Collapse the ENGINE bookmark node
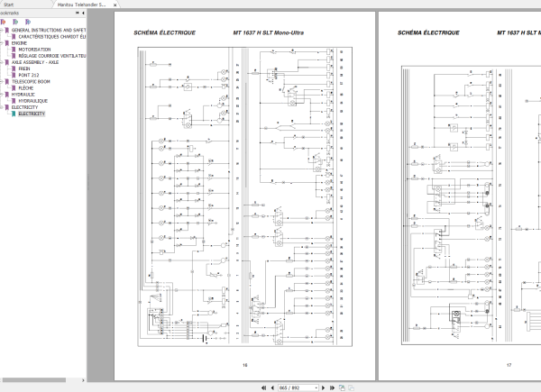 [2, 43]
